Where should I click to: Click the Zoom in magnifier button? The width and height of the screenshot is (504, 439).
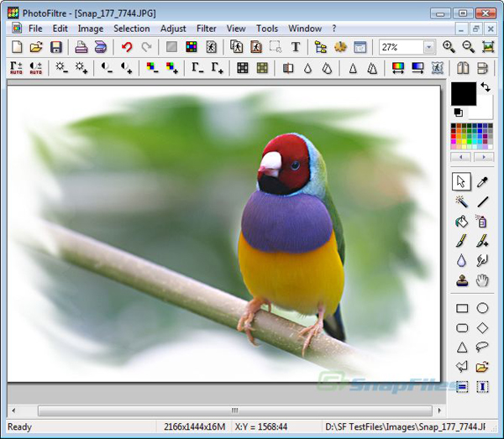pos(449,47)
